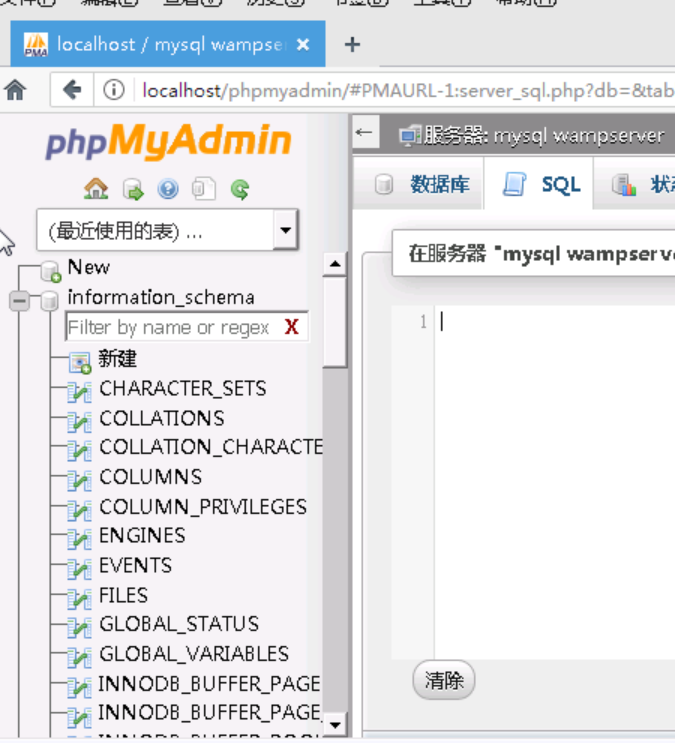Viewport: 675px width, 743px height.
Task: Open 新建 to create a table
Action: [x=118, y=358]
